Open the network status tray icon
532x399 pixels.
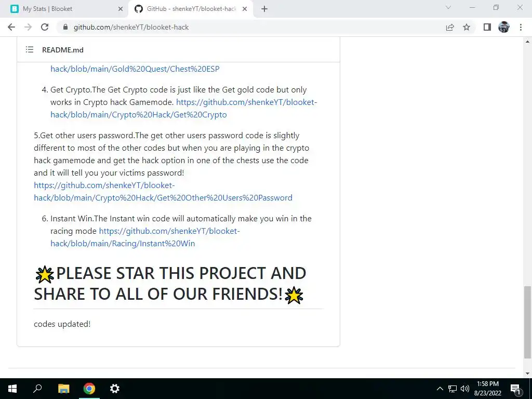click(453, 389)
